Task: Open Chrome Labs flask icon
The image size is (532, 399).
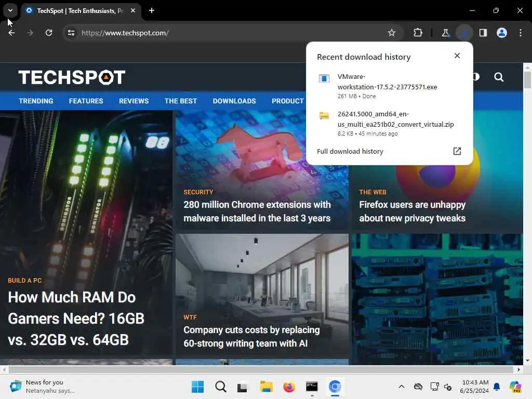Action: point(445,33)
